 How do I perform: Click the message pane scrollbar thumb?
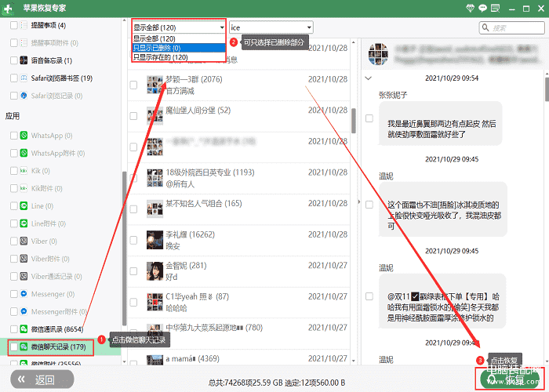click(547, 89)
